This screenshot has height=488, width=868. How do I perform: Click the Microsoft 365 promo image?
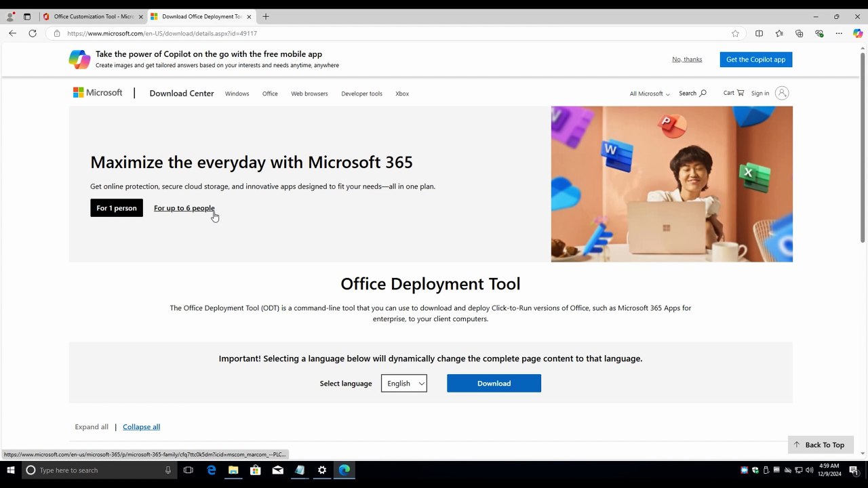coord(671,184)
